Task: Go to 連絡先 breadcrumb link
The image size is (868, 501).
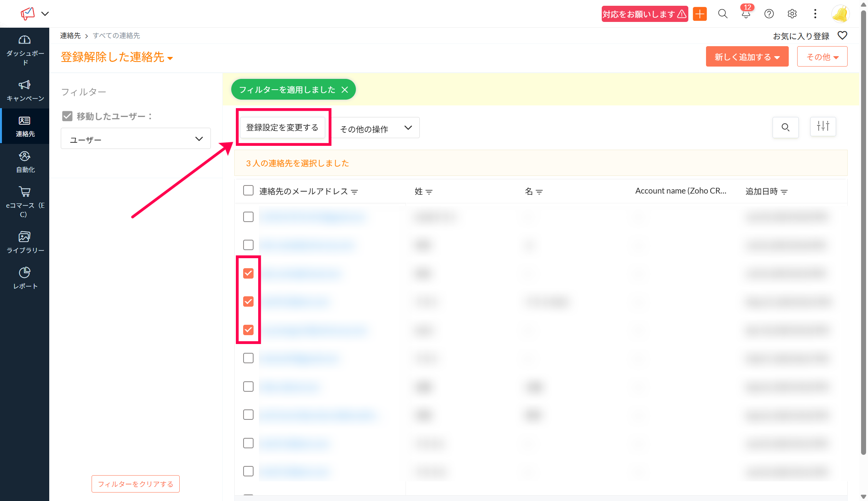Action: point(70,36)
